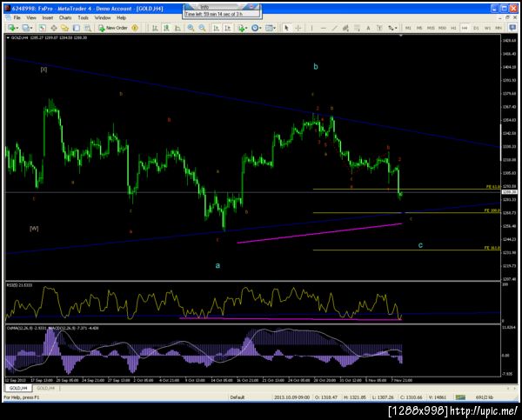Click the connection bars icon in status bar
522x420 pixels.
pyautogui.click(x=460, y=397)
